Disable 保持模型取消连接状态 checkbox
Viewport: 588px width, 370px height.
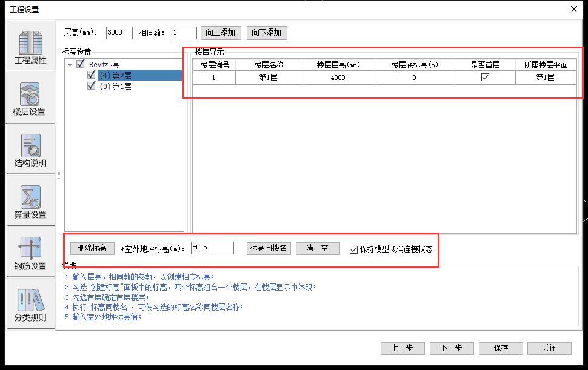click(354, 249)
